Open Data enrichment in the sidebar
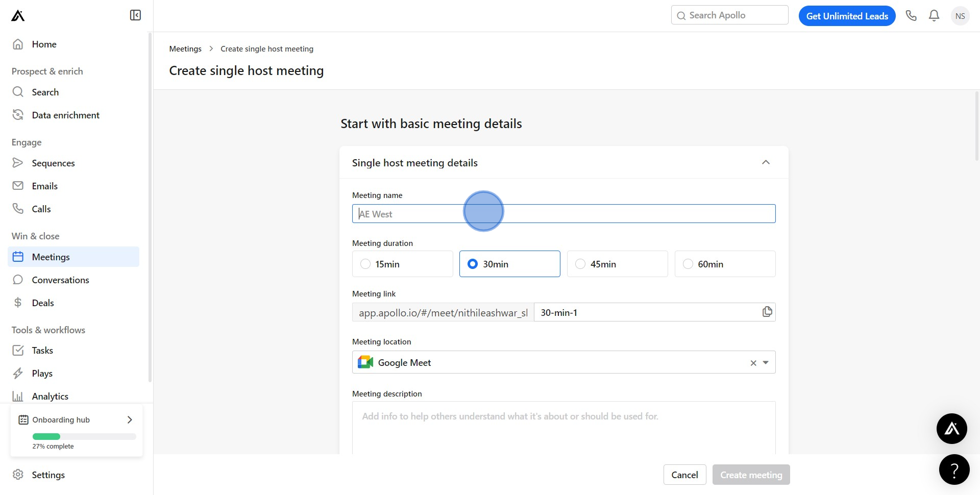980x495 pixels. pyautogui.click(x=73, y=115)
